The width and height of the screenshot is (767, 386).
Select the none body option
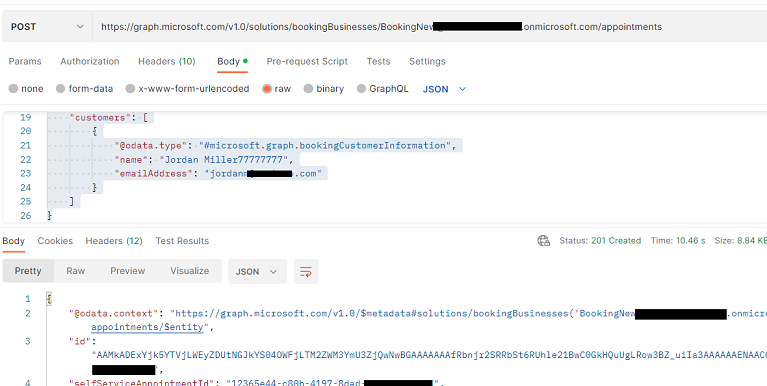pyautogui.click(x=26, y=89)
